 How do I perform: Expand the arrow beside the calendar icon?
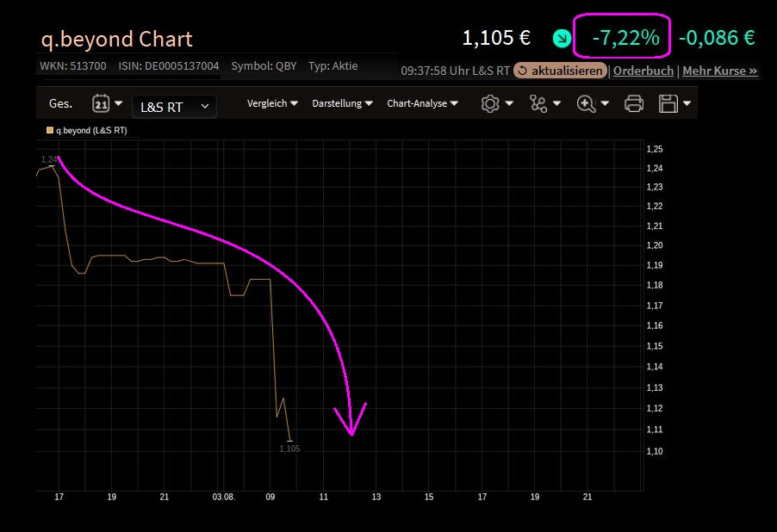pos(118,103)
